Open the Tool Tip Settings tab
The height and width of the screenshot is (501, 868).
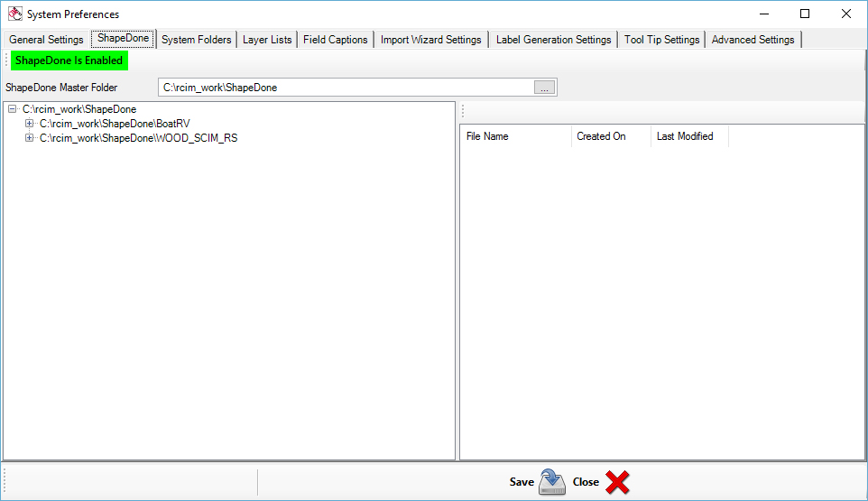[x=661, y=40]
